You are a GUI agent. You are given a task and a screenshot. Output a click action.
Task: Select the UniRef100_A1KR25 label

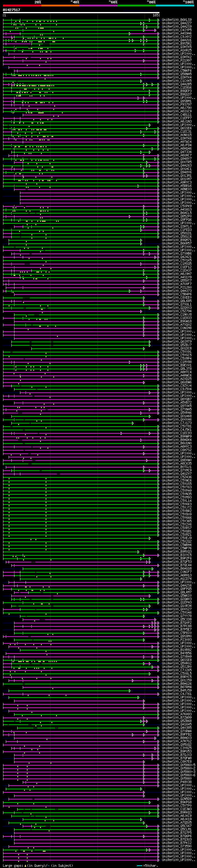[177, 50]
